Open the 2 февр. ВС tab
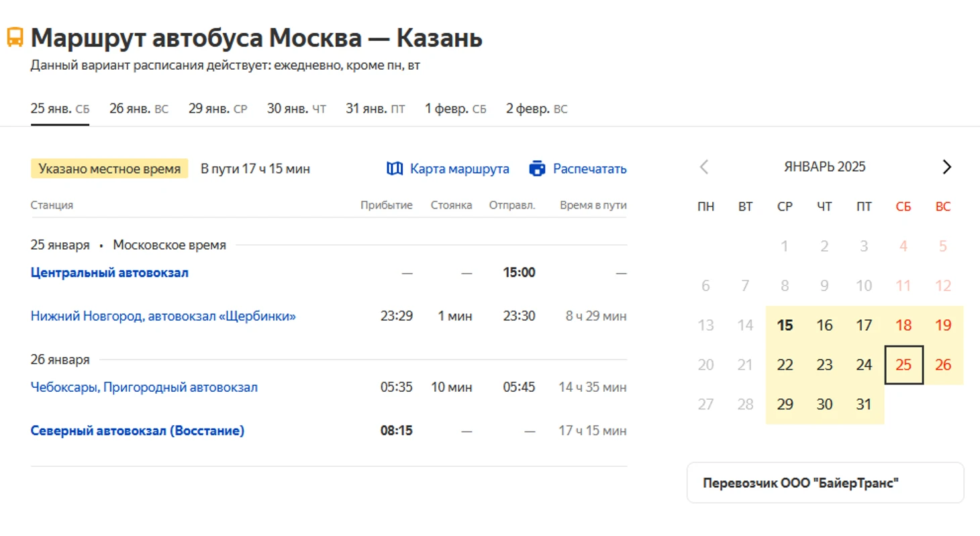This screenshot has width=980, height=536. coord(536,109)
